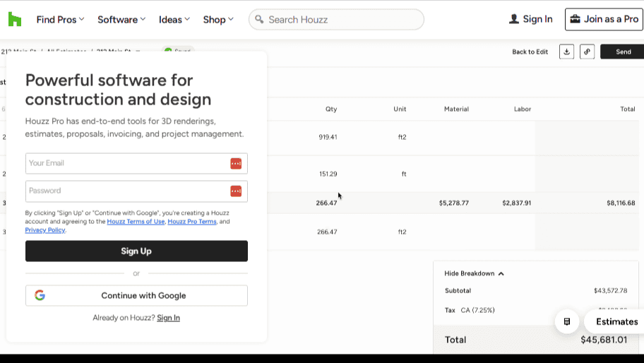
Task: Click the Material column header
Action: point(456,109)
